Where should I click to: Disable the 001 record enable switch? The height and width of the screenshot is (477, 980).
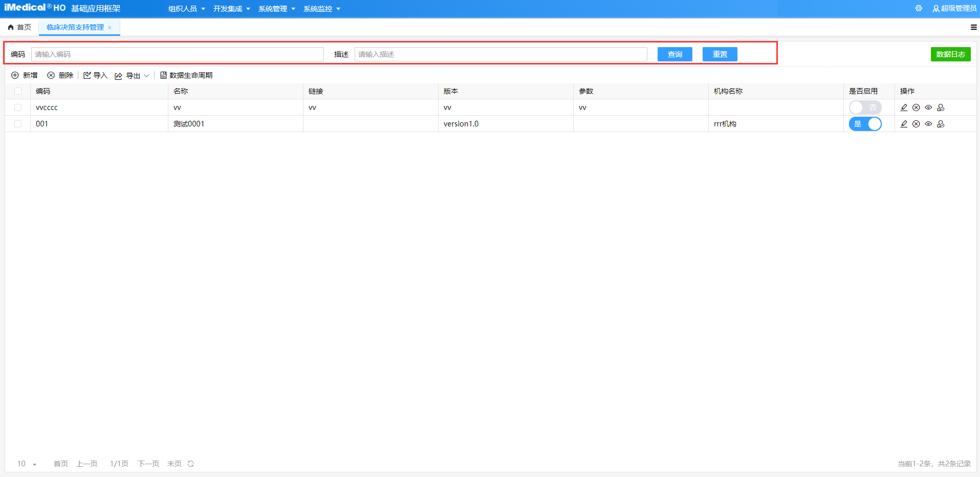[866, 124]
